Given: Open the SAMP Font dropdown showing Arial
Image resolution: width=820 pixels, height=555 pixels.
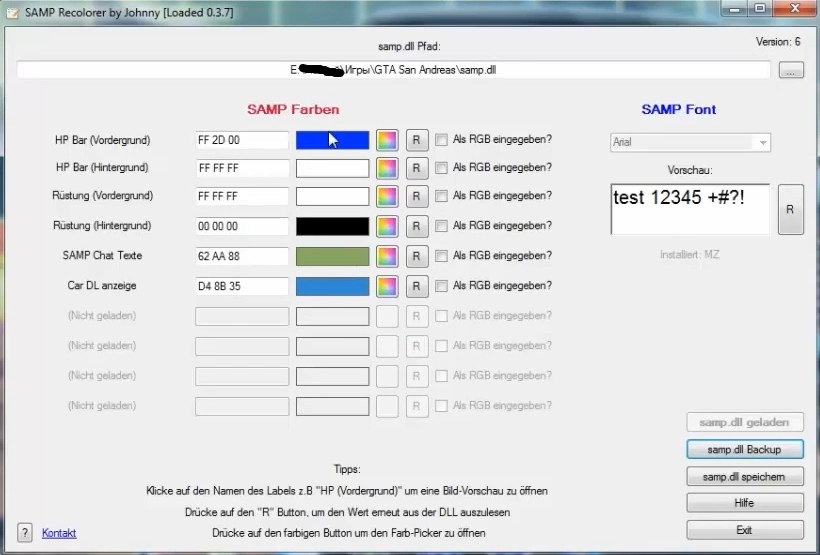Looking at the screenshot, I should (690, 142).
